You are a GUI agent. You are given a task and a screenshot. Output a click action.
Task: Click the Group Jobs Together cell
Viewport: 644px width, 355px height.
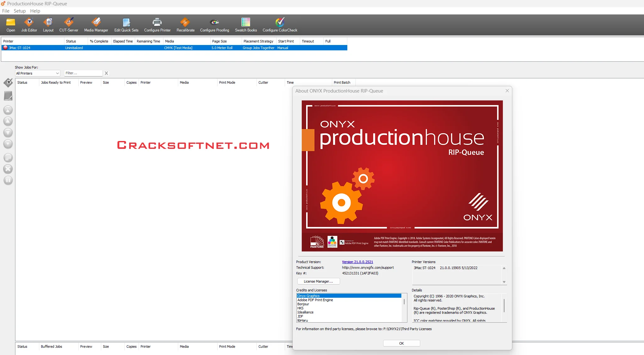point(258,48)
